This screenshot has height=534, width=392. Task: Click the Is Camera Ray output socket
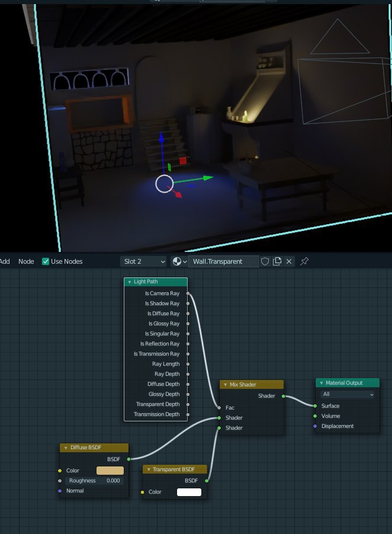tap(188, 293)
